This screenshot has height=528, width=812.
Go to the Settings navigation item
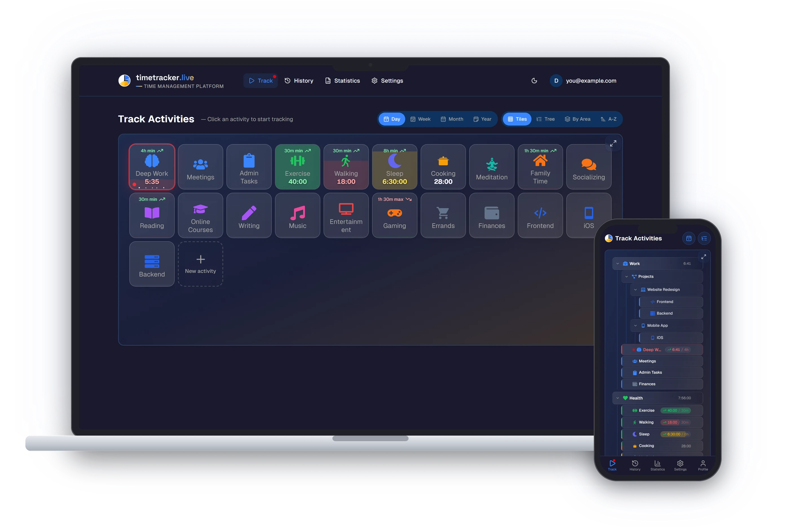click(x=387, y=81)
